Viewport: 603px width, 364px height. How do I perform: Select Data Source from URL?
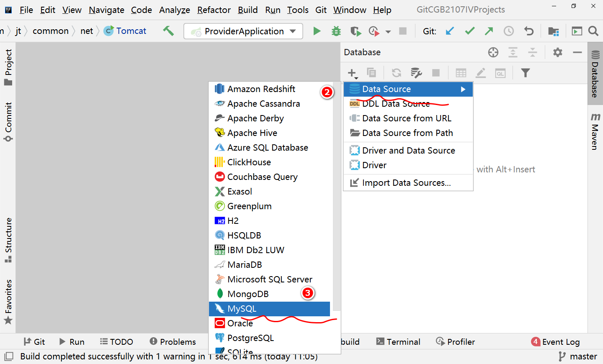[x=408, y=118]
